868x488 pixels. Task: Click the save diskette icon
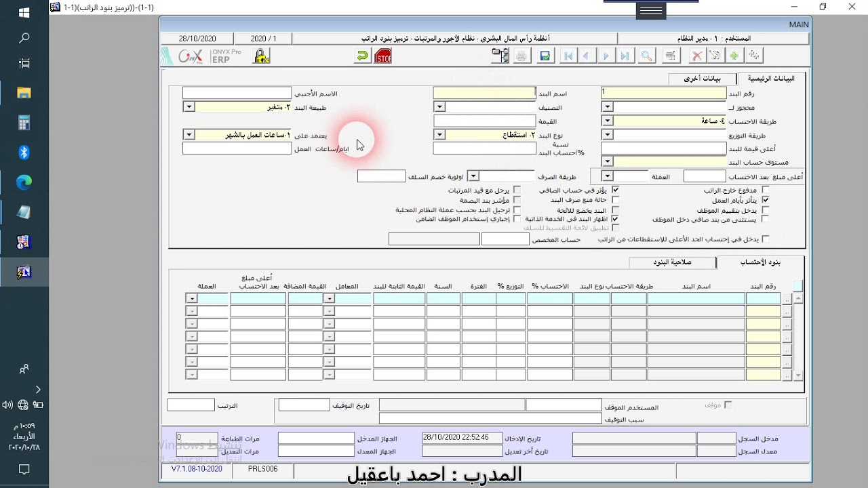pos(545,56)
